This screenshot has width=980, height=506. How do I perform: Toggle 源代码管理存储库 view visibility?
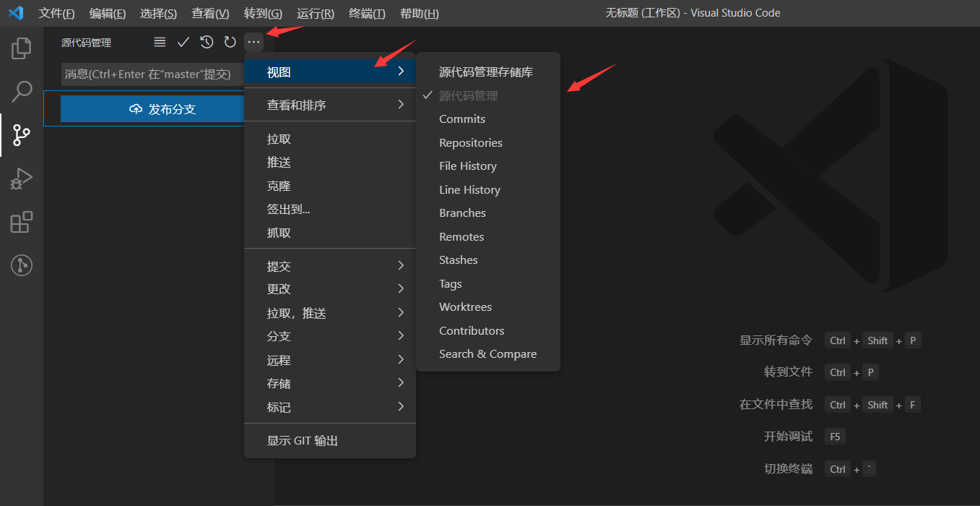point(488,72)
